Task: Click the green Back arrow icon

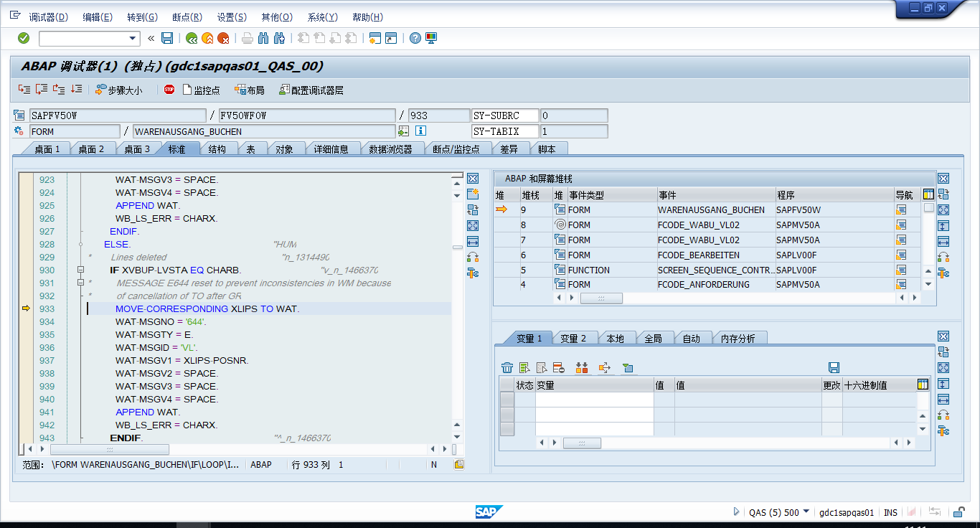Action: [x=192, y=38]
